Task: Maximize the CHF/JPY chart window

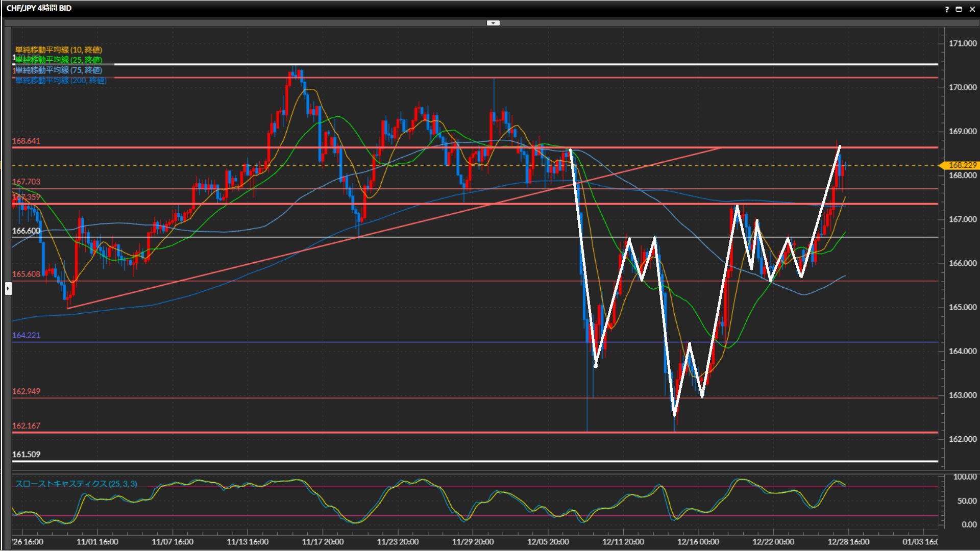Action: point(959,9)
